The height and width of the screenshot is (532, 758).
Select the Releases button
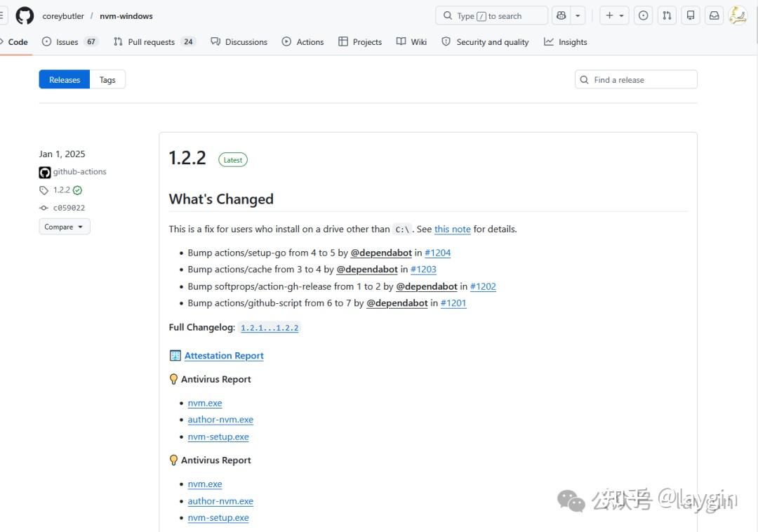[65, 80]
